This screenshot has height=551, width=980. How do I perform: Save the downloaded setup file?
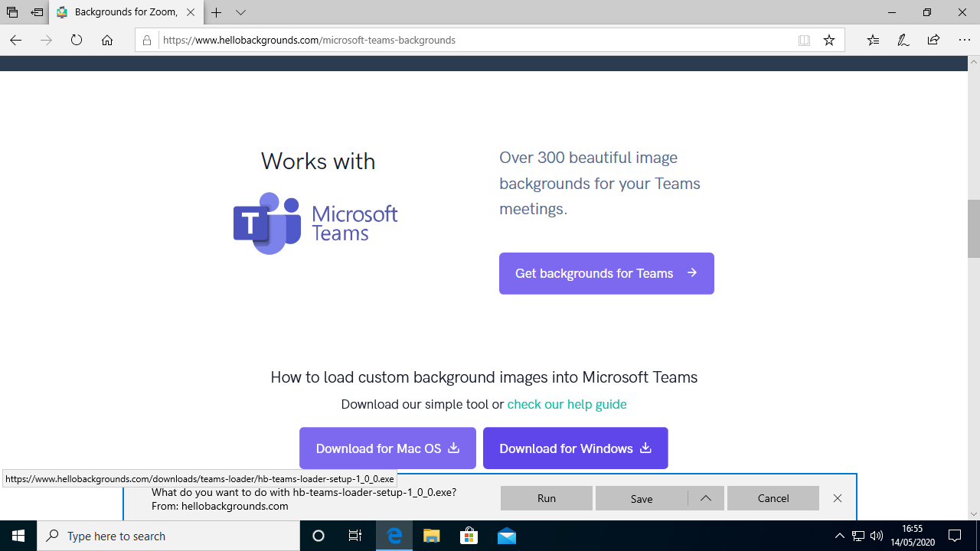point(642,498)
